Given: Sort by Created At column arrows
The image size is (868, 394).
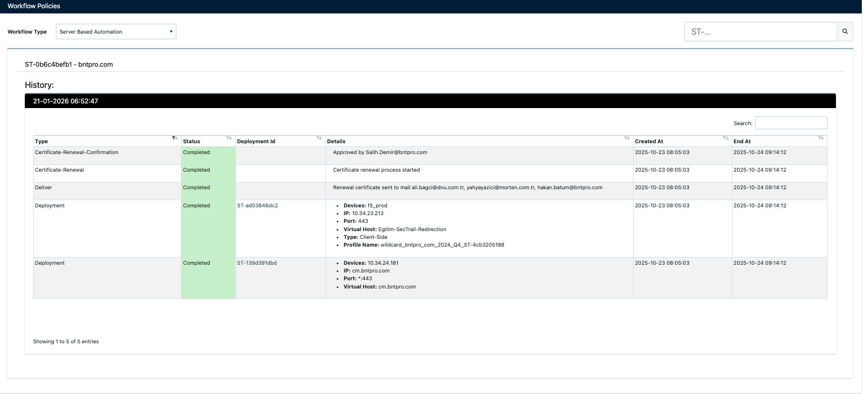Looking at the screenshot, I should point(726,138).
